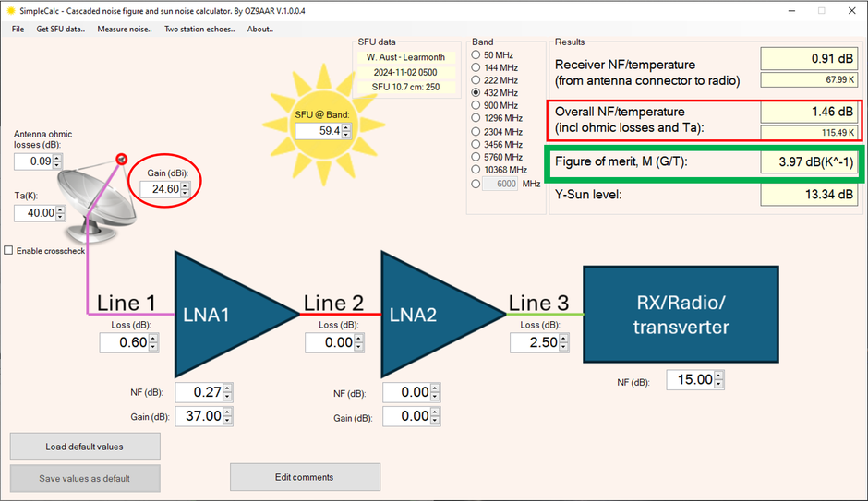
Task: Select the 222 MHz band radio button
Action: [476, 80]
